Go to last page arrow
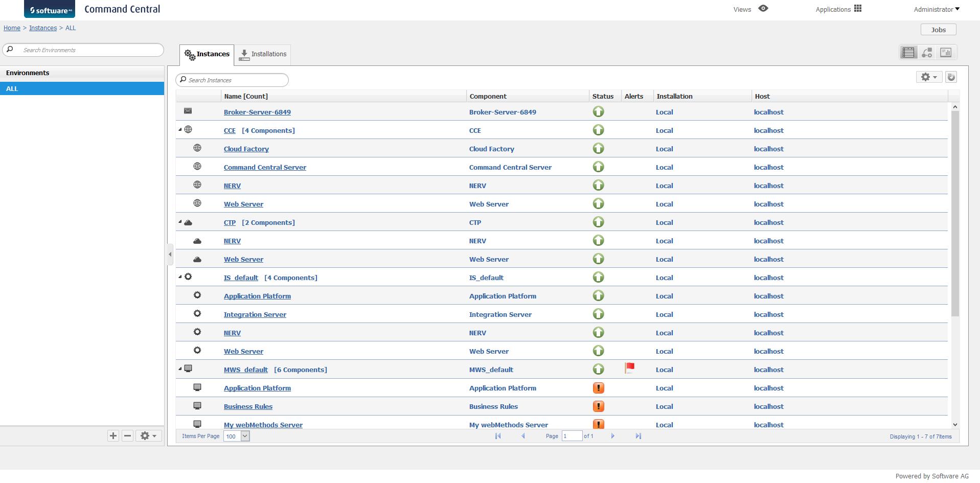The image size is (980, 483). (638, 436)
